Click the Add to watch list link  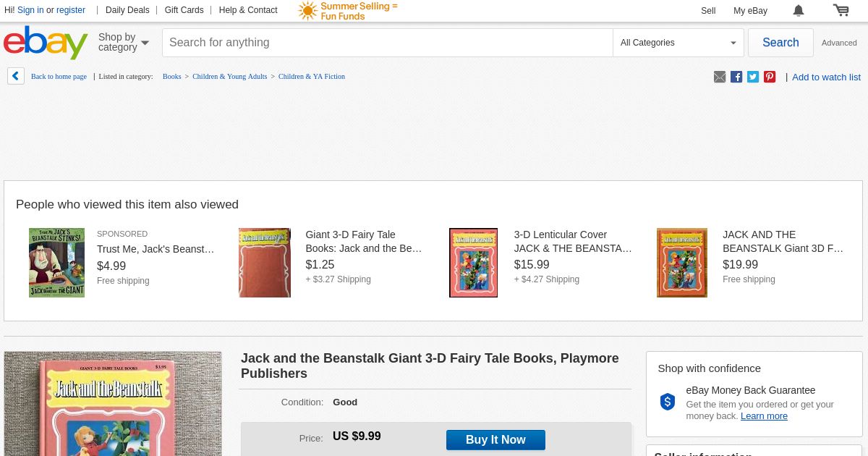point(826,77)
